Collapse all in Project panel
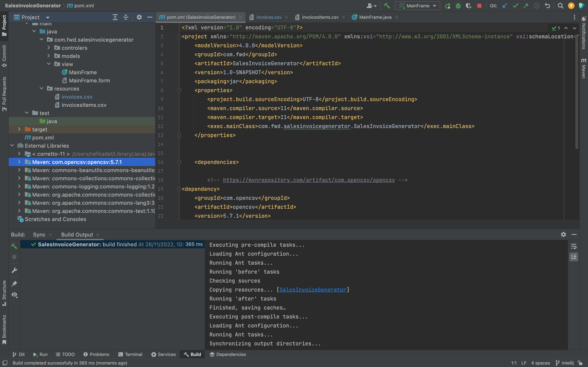Screen dimensions: 588x367 pyautogui.click(x=126, y=17)
